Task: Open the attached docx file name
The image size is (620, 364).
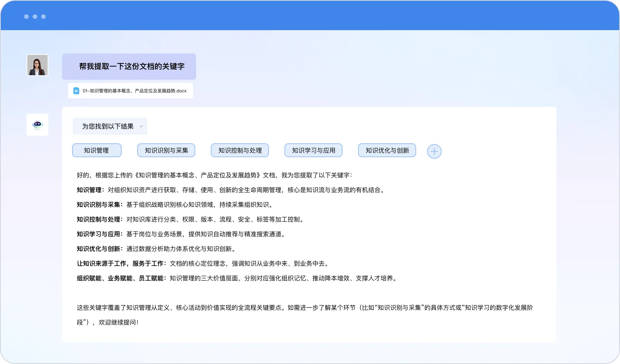Action: (x=134, y=91)
